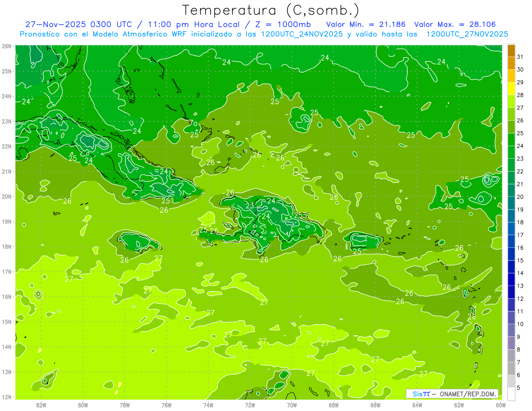Pick the lime legend swatch between 27 and 28
Viewport: 532px width, 411px height.
click(511, 102)
